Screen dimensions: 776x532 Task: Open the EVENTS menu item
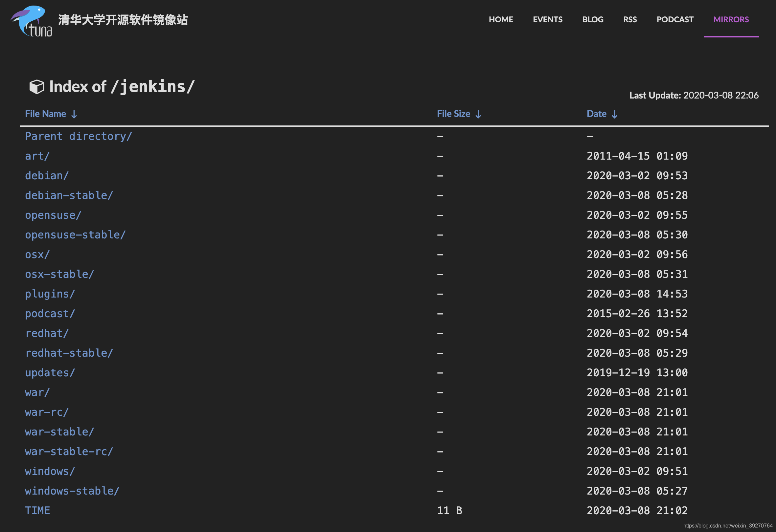pos(548,19)
